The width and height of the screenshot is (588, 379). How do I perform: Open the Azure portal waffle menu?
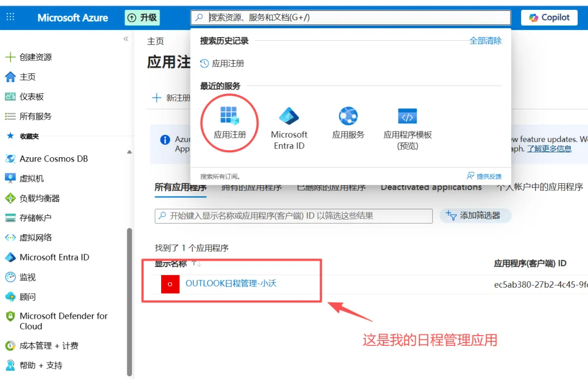pos(10,17)
